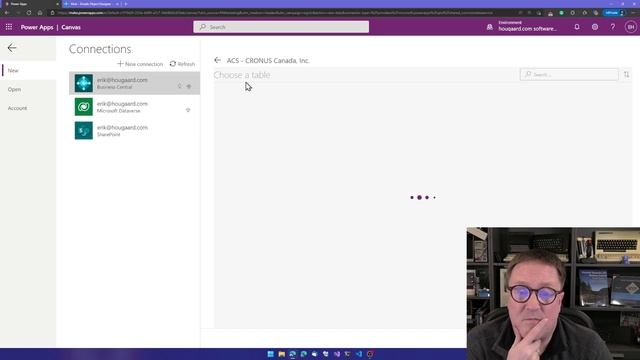Open the environment picker houqaard.com software
The height and width of the screenshot is (360, 640).
527,27
